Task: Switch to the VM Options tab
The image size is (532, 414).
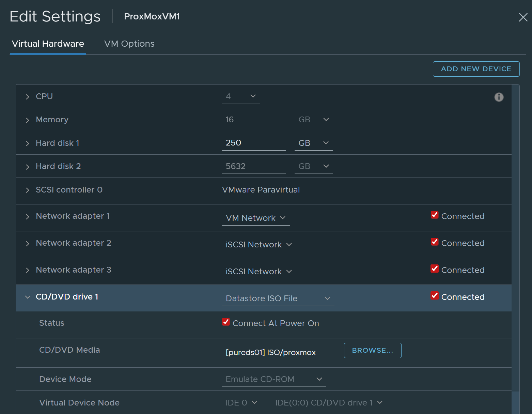Action: [x=129, y=44]
